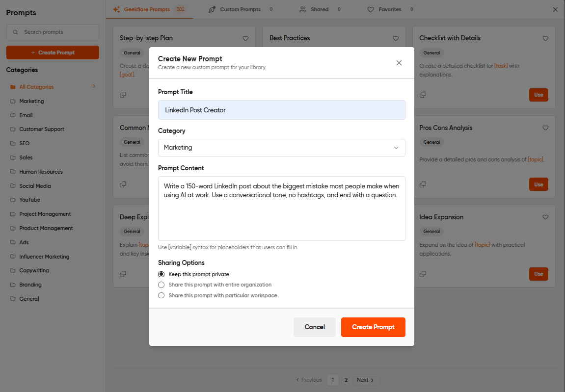This screenshot has height=392, width=565.
Task: Cancel the Create New Prompt dialog
Action: click(315, 327)
